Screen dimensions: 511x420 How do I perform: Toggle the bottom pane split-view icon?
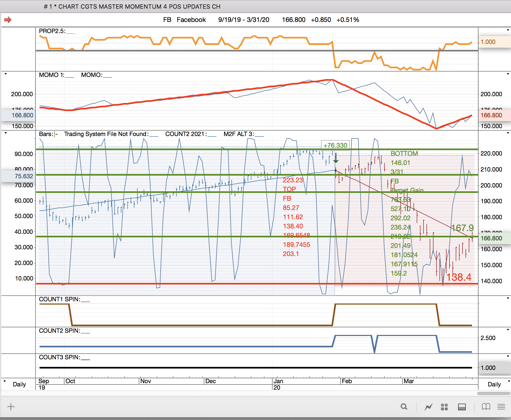point(462,407)
